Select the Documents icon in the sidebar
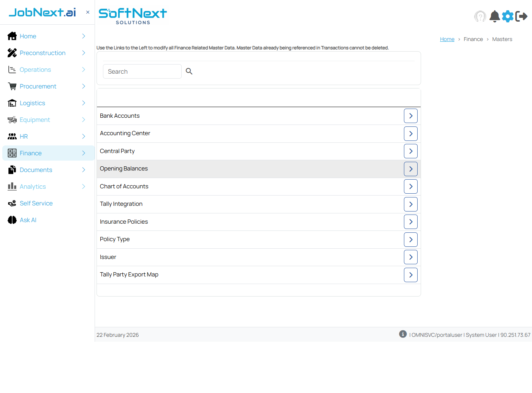 [12, 170]
